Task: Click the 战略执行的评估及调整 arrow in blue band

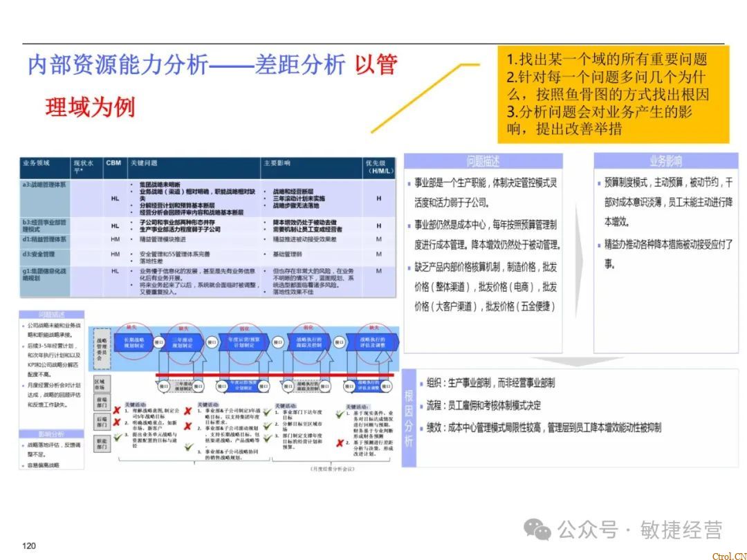Action: (x=373, y=342)
